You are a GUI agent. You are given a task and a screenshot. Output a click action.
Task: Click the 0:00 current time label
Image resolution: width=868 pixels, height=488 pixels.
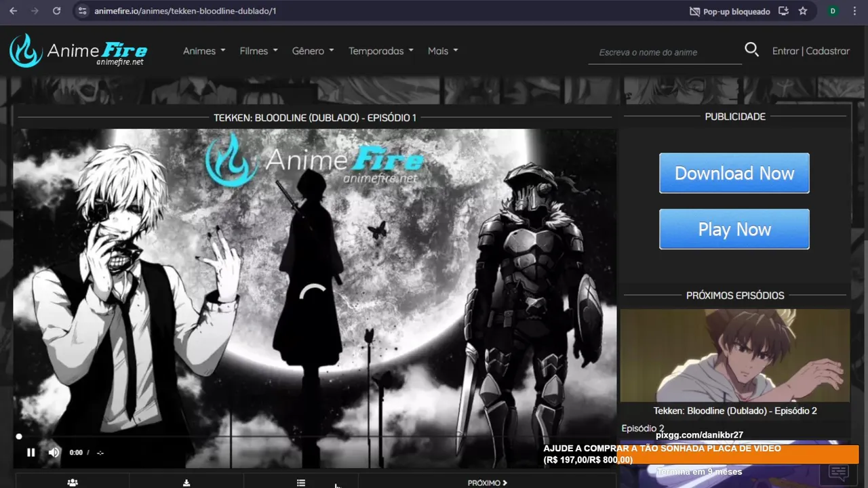tap(76, 453)
